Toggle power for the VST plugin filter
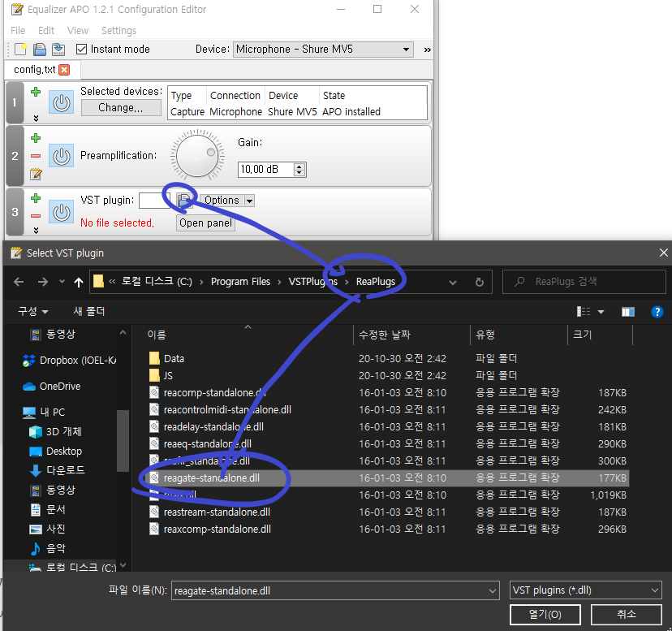This screenshot has height=631, width=672. pos(62,212)
